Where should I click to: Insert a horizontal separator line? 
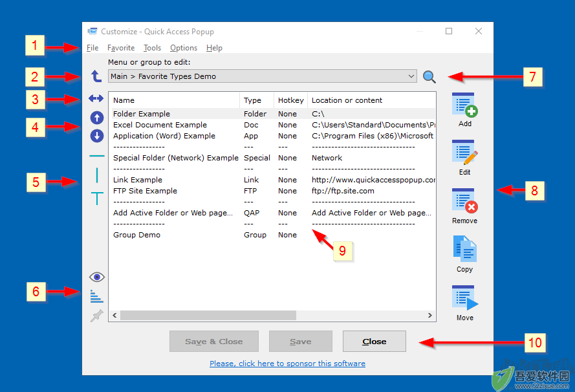(x=97, y=156)
